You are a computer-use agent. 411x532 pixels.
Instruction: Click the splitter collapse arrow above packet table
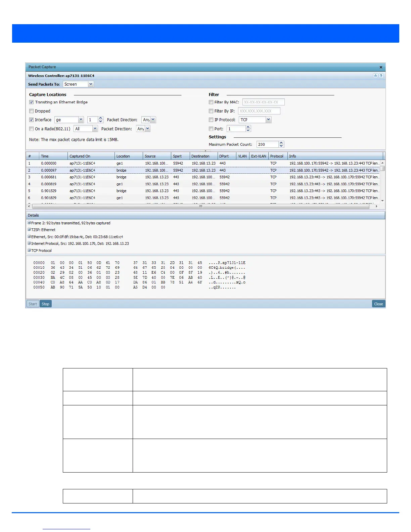[205, 151]
